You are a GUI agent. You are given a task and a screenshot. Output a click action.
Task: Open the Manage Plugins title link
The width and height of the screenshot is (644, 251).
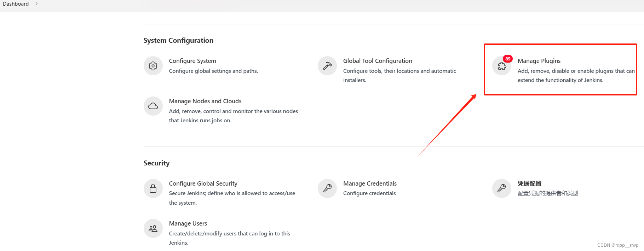point(539,61)
